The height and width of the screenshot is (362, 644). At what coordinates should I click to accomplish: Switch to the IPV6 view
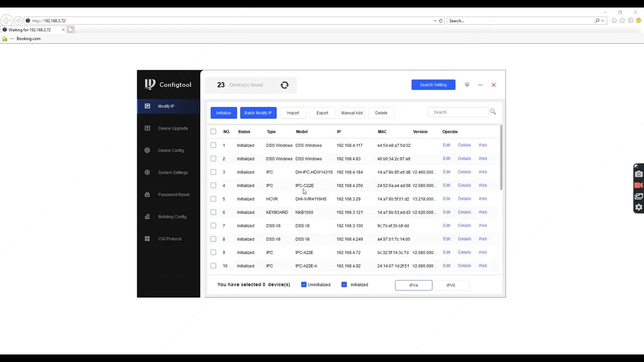click(x=451, y=285)
